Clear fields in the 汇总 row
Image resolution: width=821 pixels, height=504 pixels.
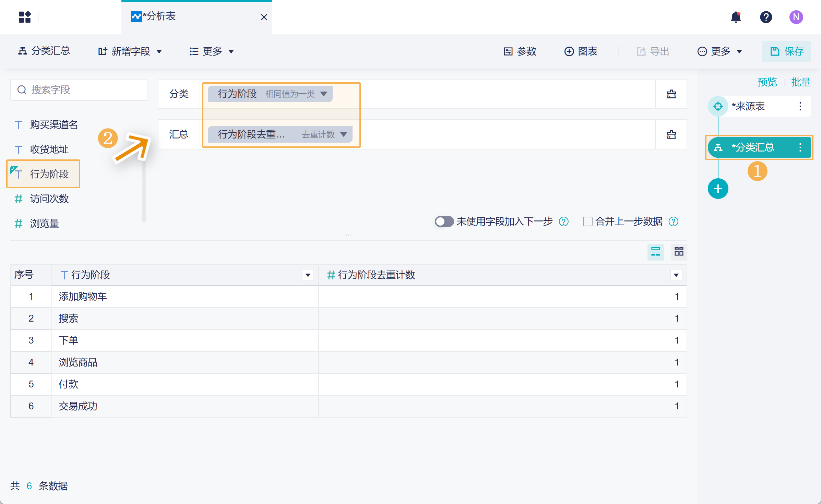tap(671, 134)
